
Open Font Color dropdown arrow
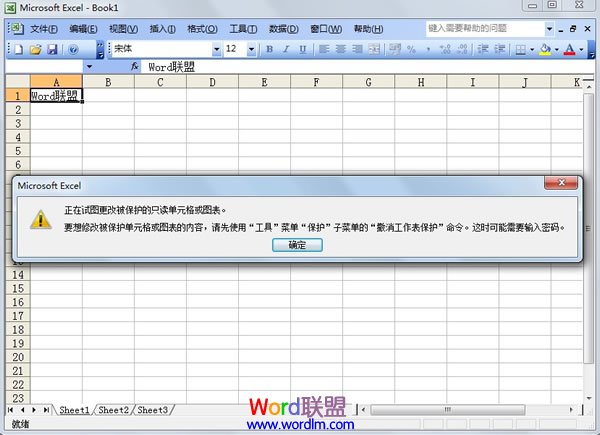pos(581,49)
